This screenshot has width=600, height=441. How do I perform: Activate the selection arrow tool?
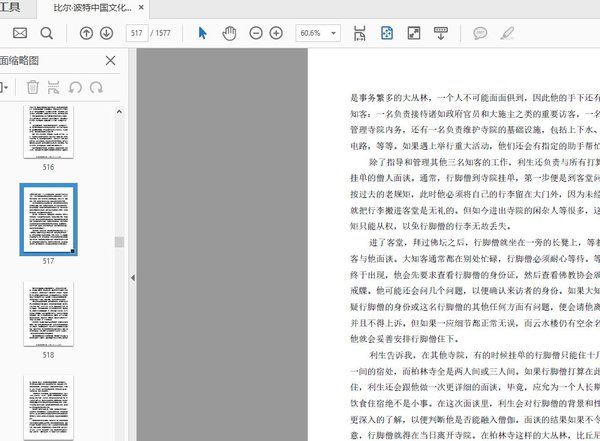[x=203, y=33]
